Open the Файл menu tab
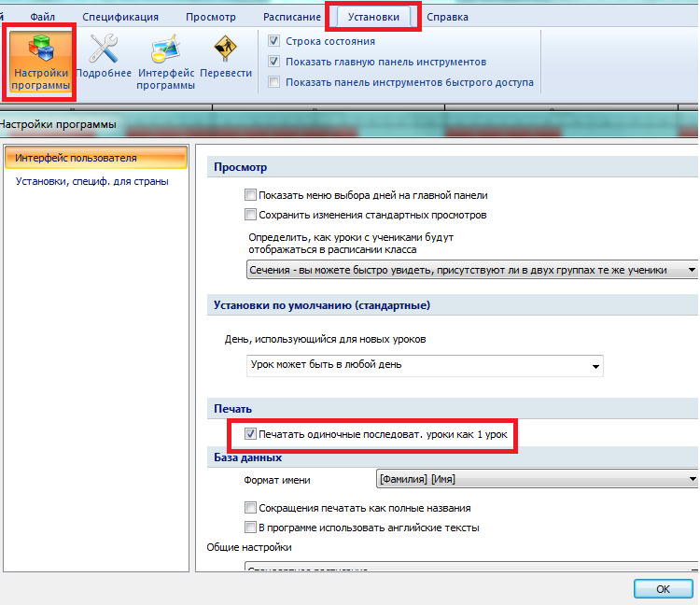 pos(42,17)
